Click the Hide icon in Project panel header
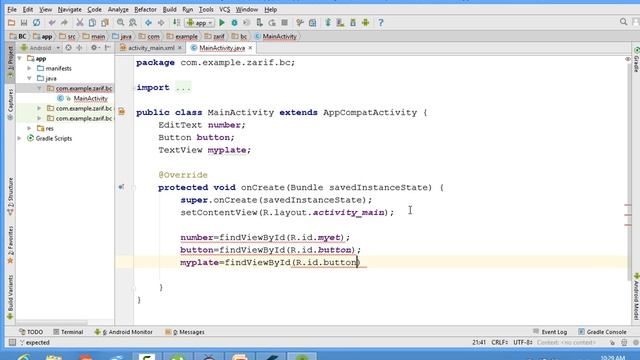The height and width of the screenshot is (360, 640). coord(108,48)
